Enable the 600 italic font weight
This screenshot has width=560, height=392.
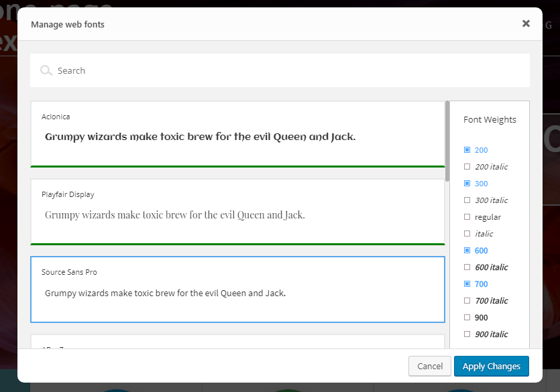click(x=467, y=267)
